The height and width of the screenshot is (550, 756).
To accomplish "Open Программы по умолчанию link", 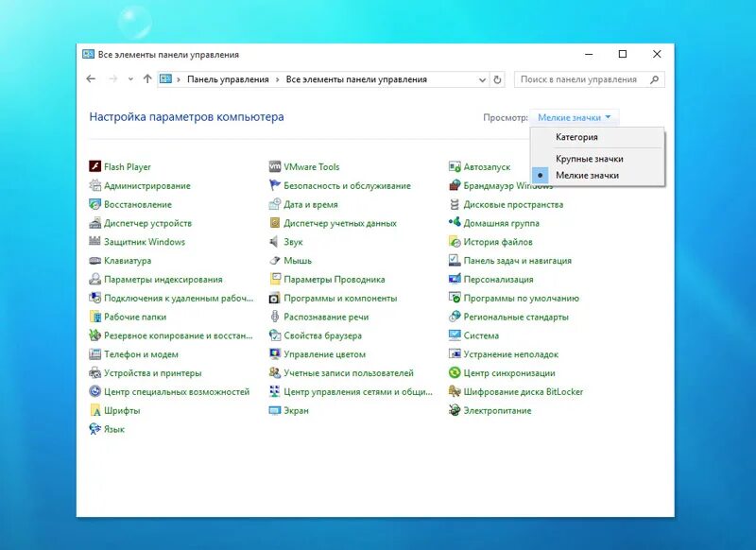I will pyautogui.click(x=522, y=298).
